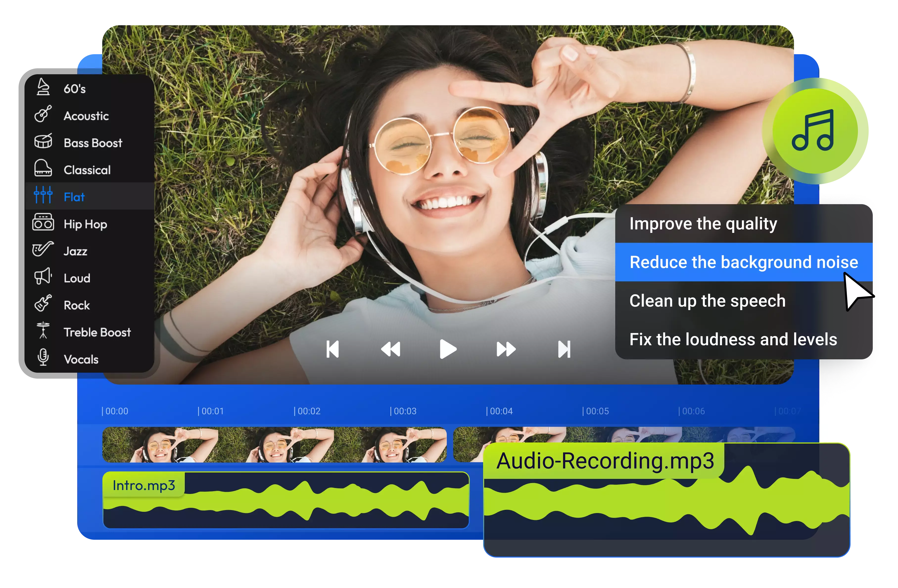Click the Classical piano icon

pos(43,169)
